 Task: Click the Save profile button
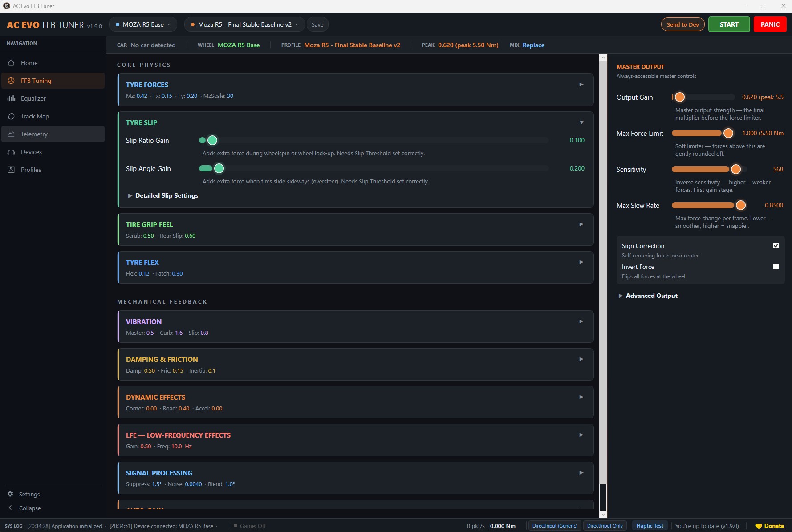pos(317,24)
